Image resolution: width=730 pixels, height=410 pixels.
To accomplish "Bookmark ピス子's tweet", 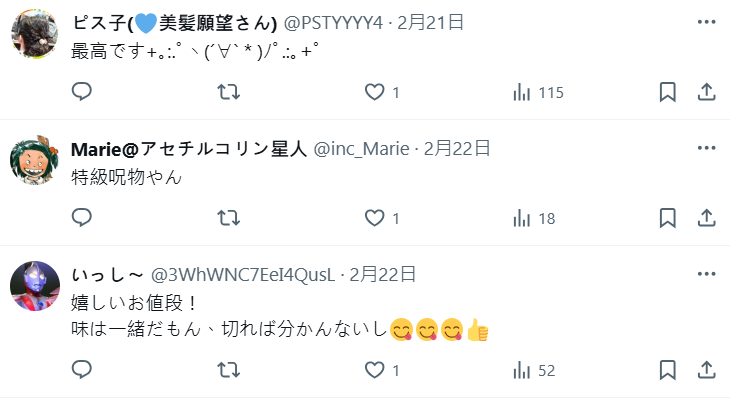I will [668, 92].
